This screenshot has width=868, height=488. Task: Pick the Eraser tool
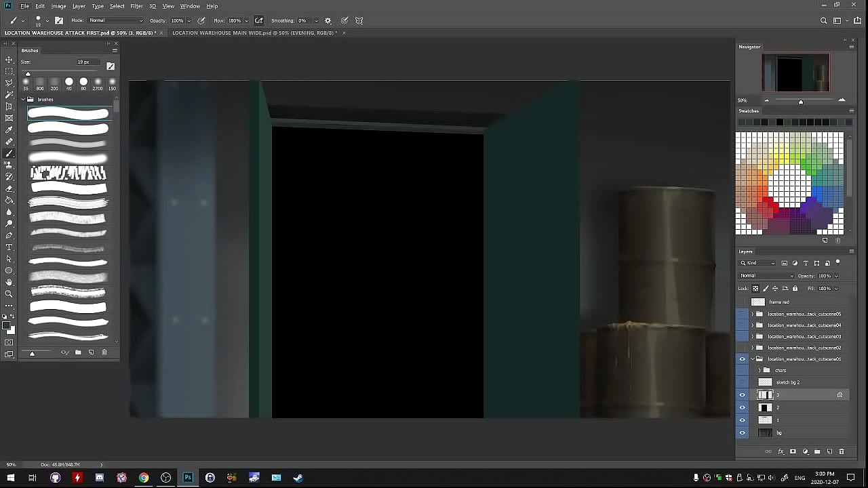coord(9,188)
